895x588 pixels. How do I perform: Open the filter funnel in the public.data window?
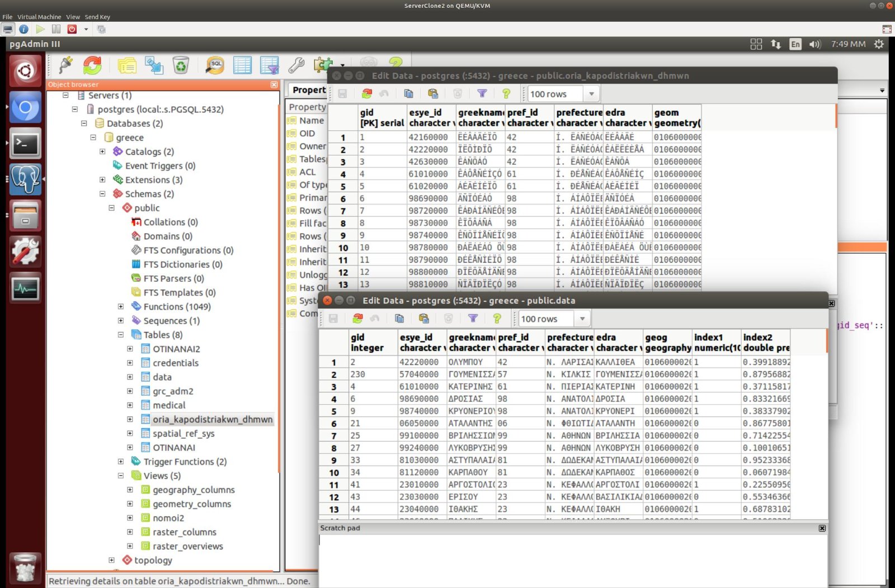473,319
